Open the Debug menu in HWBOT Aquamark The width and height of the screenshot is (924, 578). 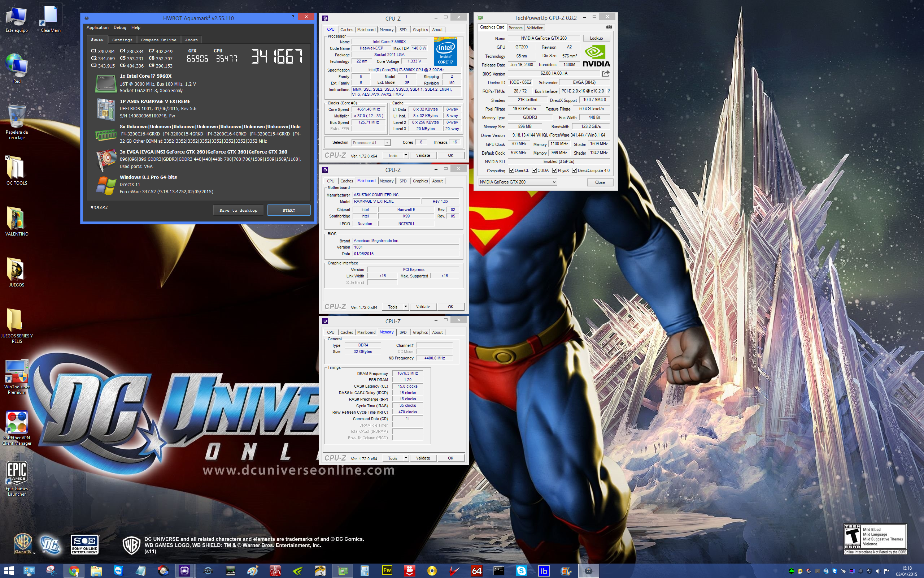(x=120, y=27)
